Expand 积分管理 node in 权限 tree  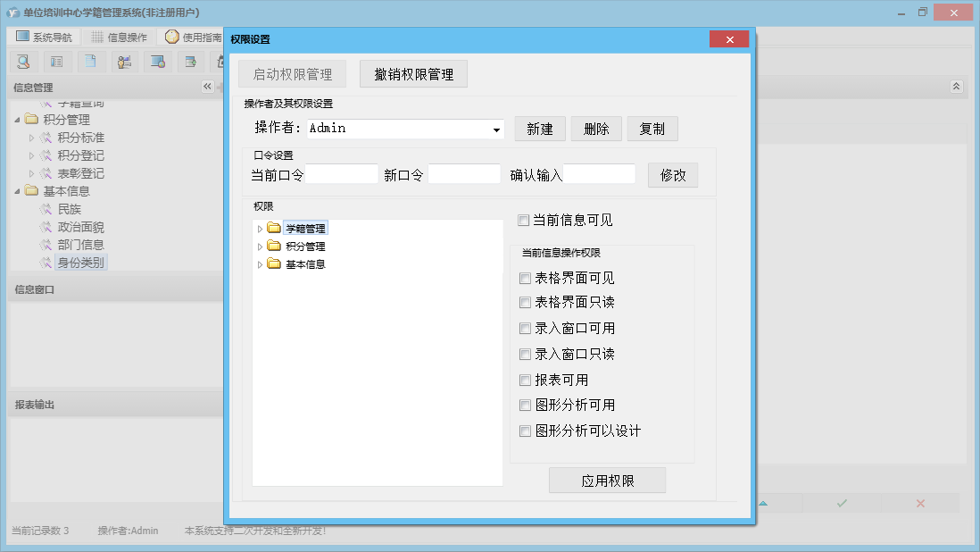[260, 247]
